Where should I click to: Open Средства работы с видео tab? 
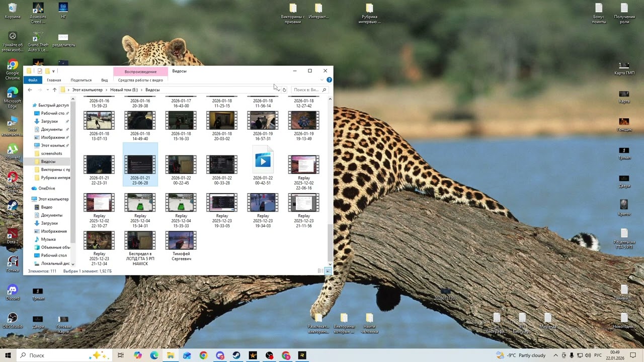click(x=140, y=80)
